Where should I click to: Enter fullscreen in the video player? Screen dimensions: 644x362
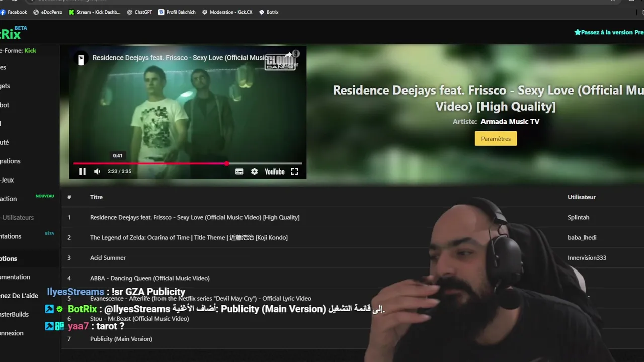tap(295, 171)
